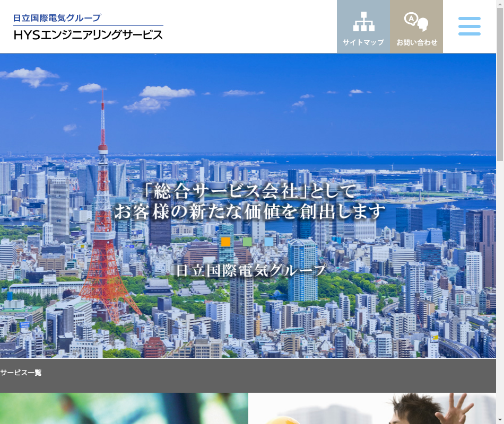Screen dimensions: 504x424
Task: Click the scrollbar up arrow
Action: [500, 4]
